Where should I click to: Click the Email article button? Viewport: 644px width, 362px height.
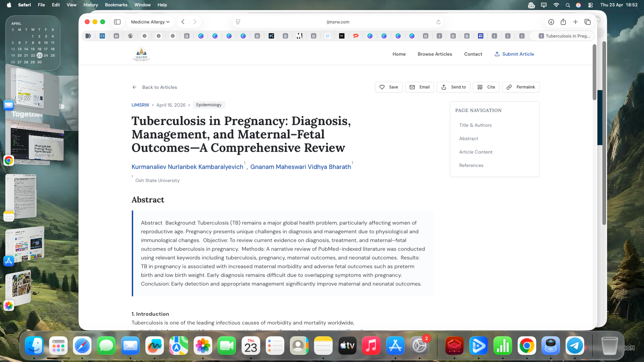pos(419,87)
